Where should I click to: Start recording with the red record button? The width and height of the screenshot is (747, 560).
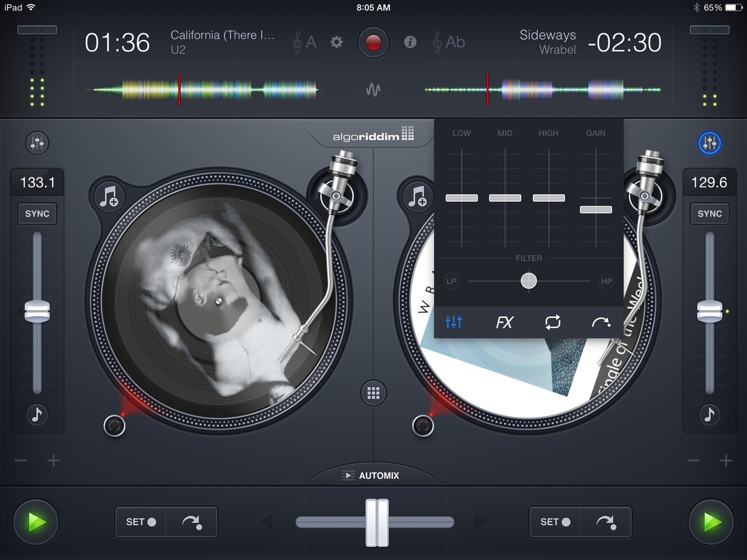coord(373,42)
